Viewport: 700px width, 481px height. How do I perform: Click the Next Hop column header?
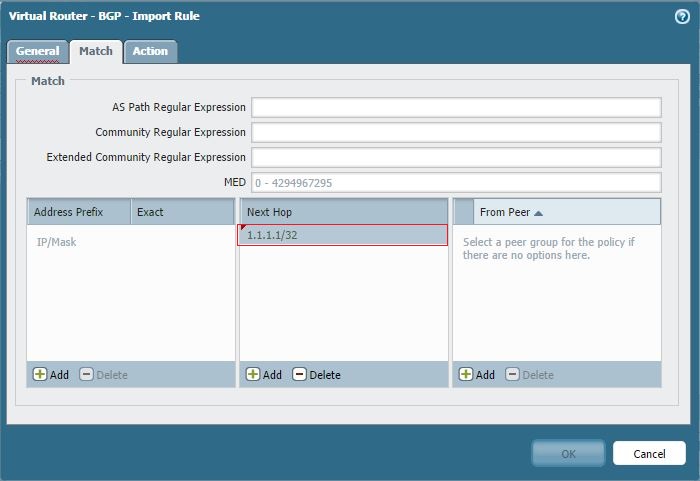(344, 212)
